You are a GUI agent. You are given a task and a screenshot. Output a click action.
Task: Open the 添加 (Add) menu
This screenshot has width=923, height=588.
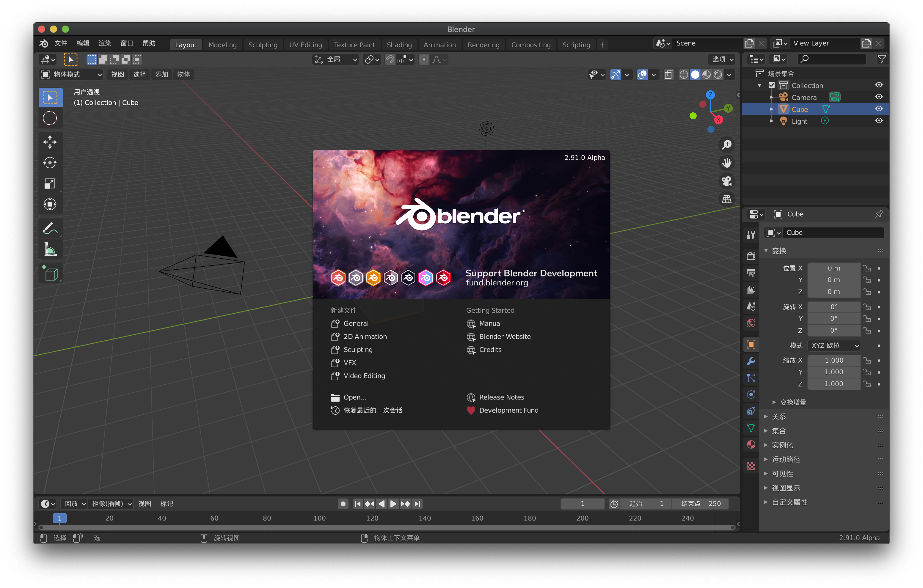pos(161,74)
